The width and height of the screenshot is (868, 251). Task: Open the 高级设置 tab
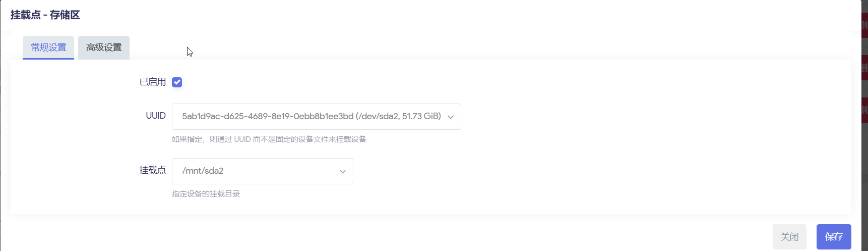coord(104,47)
